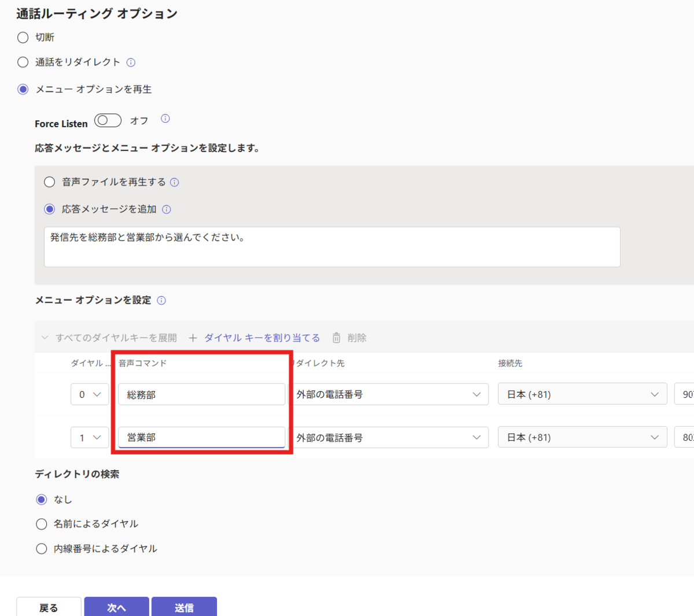
Task: Open 日本 (+81) dropdown in 総務部 row
Action: 582,394
